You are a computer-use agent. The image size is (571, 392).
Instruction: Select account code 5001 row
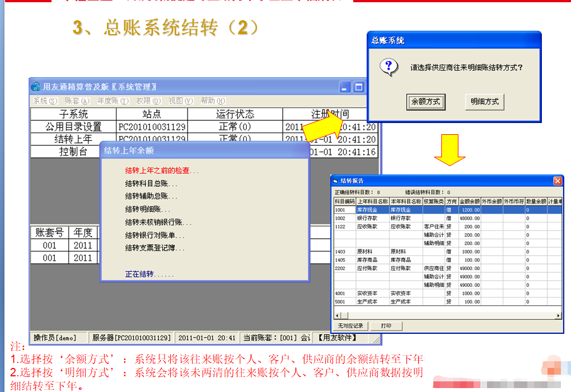[447, 302]
